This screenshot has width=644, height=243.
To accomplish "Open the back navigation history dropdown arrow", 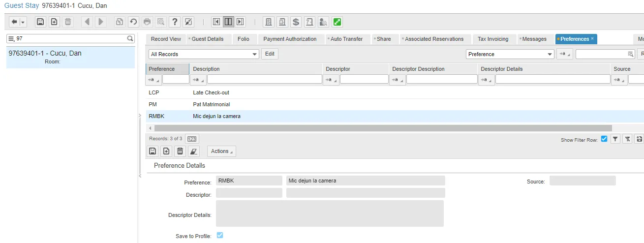I will click(x=23, y=22).
